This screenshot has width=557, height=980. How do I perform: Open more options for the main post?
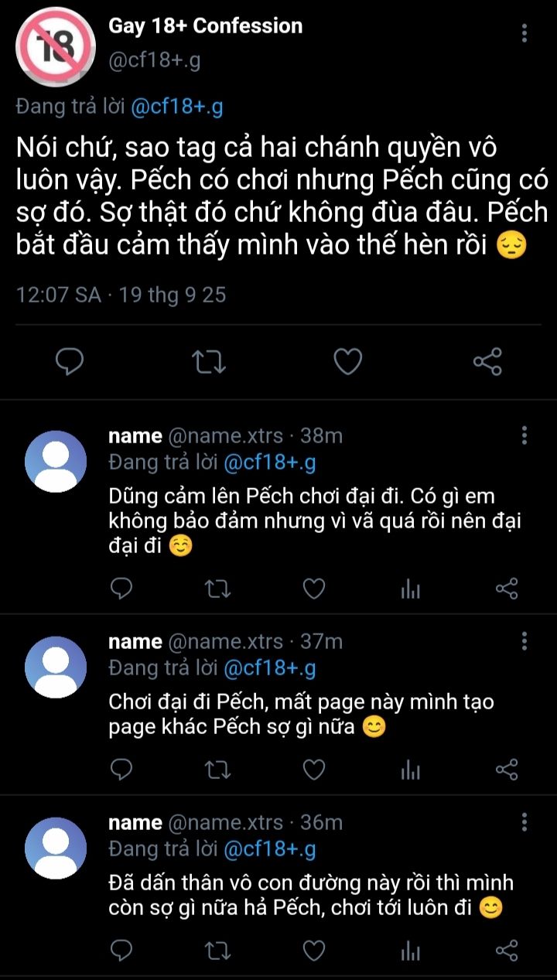pyautogui.click(x=525, y=32)
